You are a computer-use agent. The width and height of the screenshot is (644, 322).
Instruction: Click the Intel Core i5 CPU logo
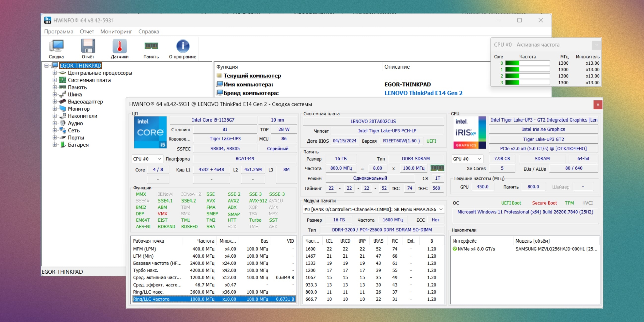[x=150, y=132]
